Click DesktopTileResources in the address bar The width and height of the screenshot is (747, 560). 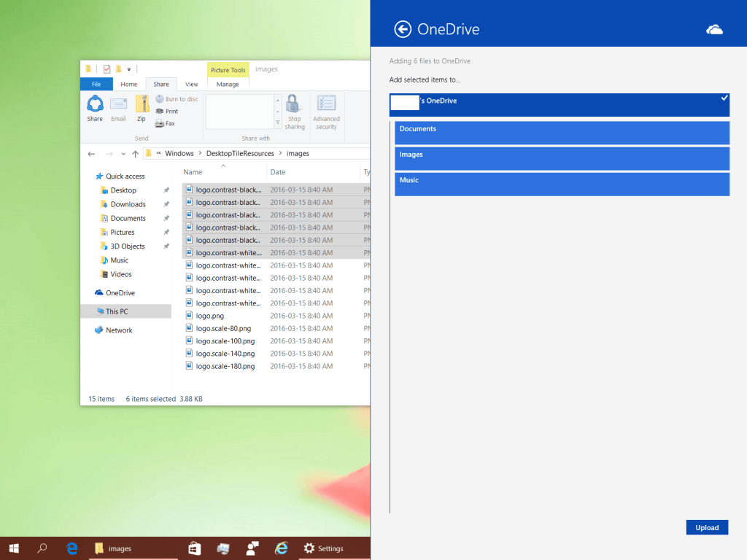[x=240, y=153]
